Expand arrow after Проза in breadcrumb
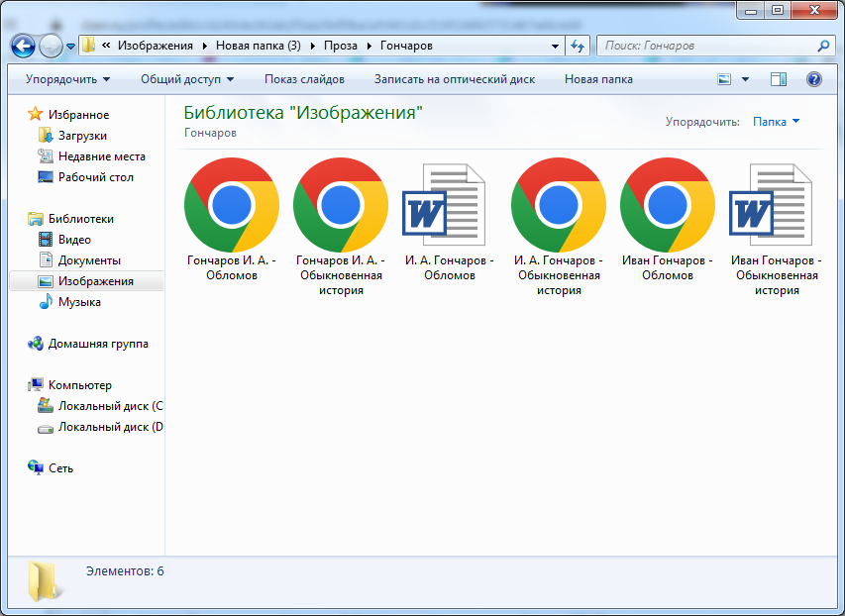Screen dimensions: 845x616 point(370,47)
